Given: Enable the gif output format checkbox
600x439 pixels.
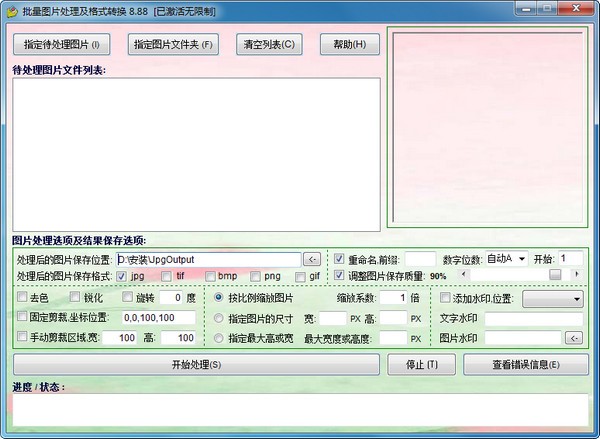Looking at the screenshot, I should coord(301,276).
